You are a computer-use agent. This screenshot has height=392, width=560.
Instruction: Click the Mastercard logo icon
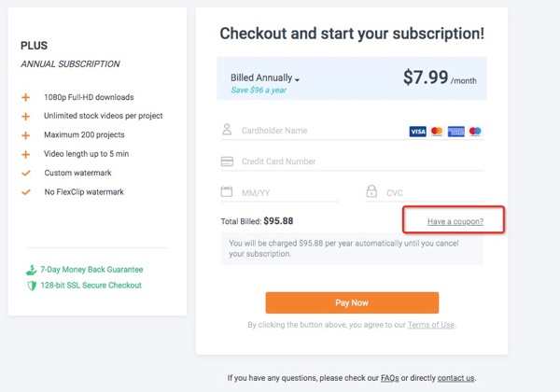tap(437, 132)
